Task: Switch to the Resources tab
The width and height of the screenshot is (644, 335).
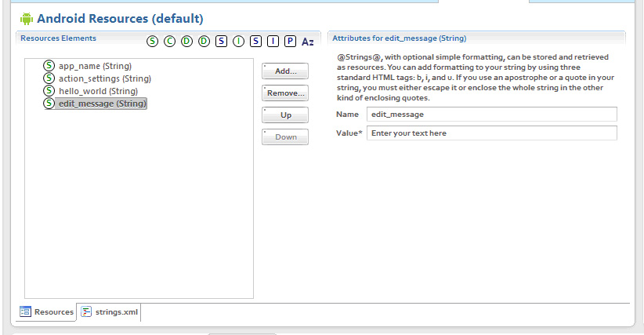Action: click(x=47, y=312)
